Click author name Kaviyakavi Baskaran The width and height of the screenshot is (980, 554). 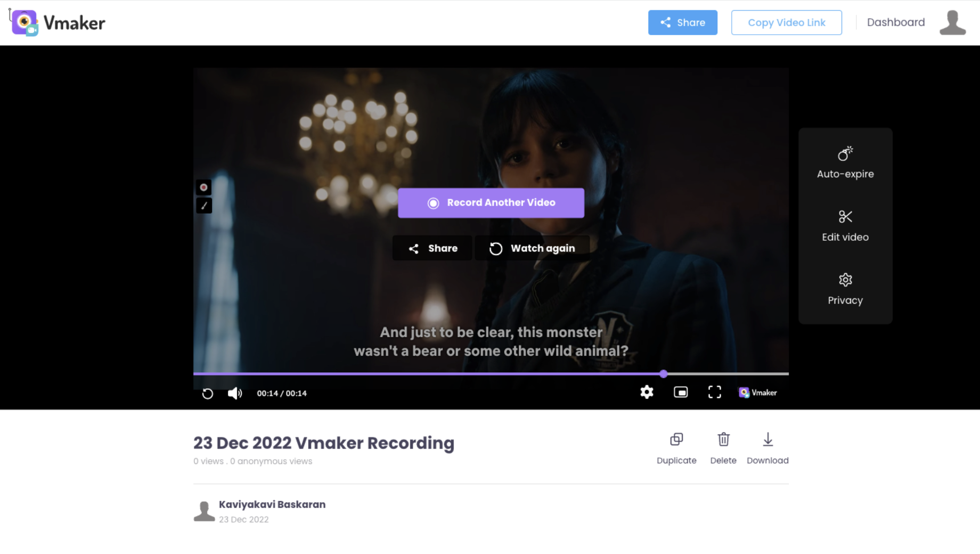click(x=272, y=504)
